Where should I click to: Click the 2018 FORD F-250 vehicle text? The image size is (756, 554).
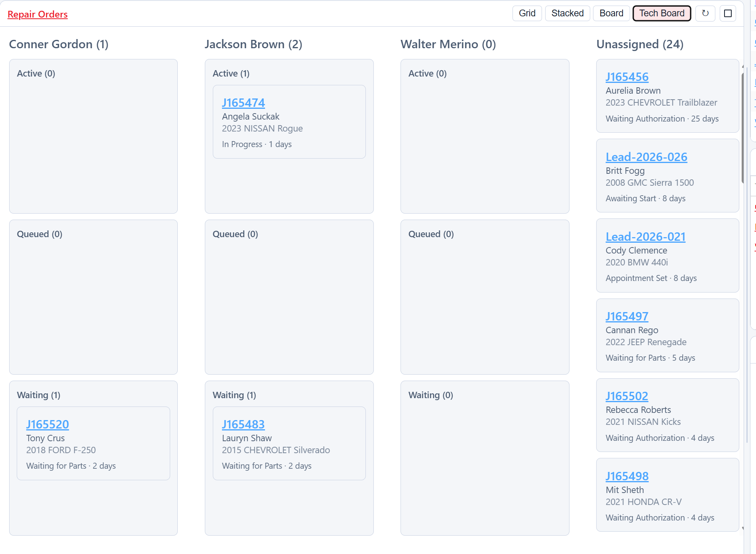(61, 450)
